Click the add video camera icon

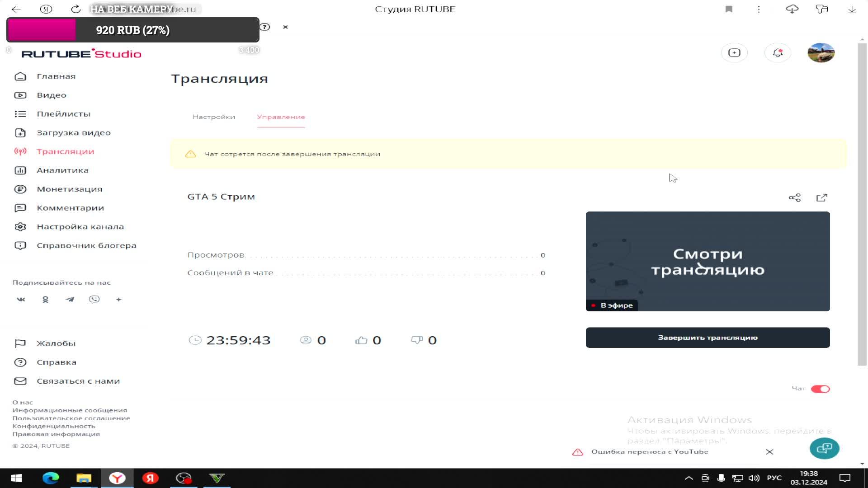(x=734, y=53)
